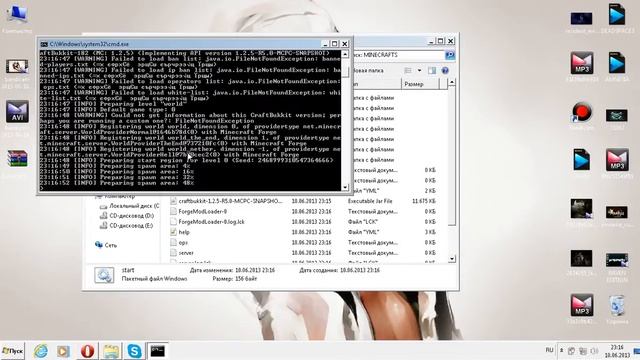Switch to the Explorer folder taskbar button

pyautogui.click(x=111, y=351)
